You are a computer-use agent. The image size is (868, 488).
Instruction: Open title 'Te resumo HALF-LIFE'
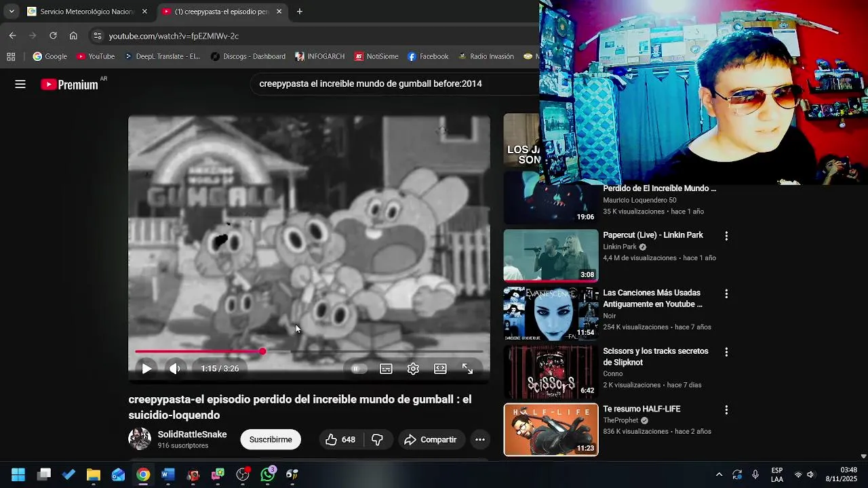coord(642,409)
